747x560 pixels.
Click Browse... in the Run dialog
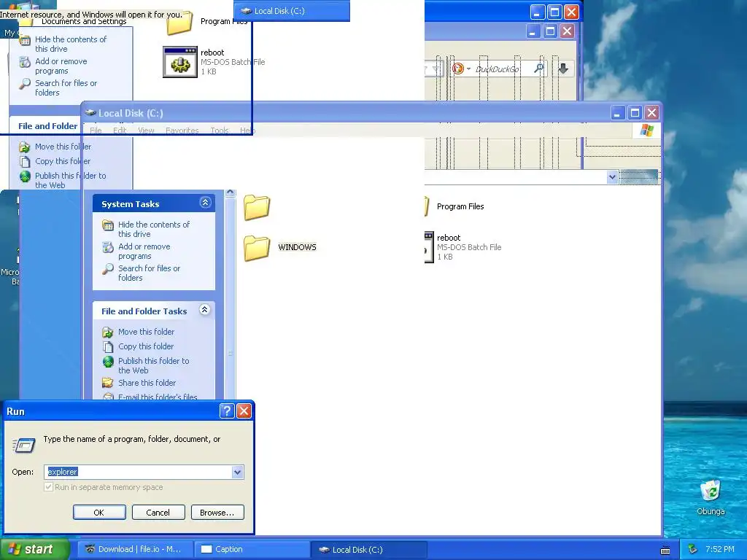click(217, 513)
